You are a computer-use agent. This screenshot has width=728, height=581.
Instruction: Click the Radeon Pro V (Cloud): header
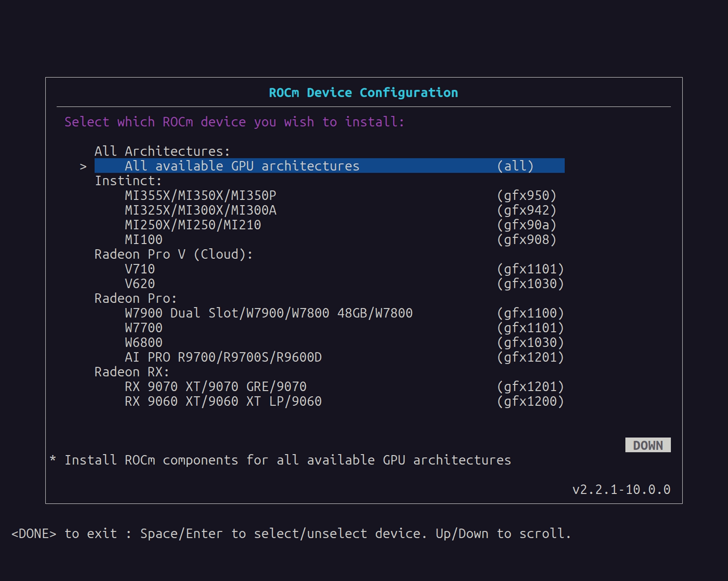pos(174,254)
